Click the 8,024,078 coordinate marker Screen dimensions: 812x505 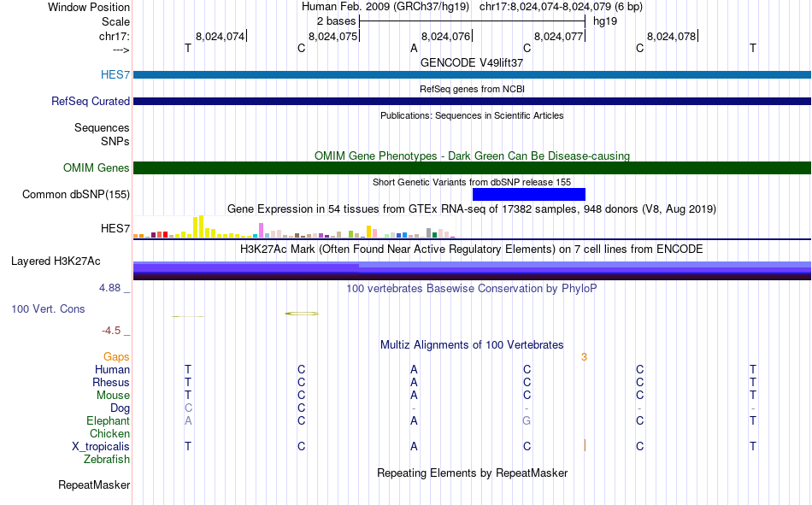tap(672, 36)
